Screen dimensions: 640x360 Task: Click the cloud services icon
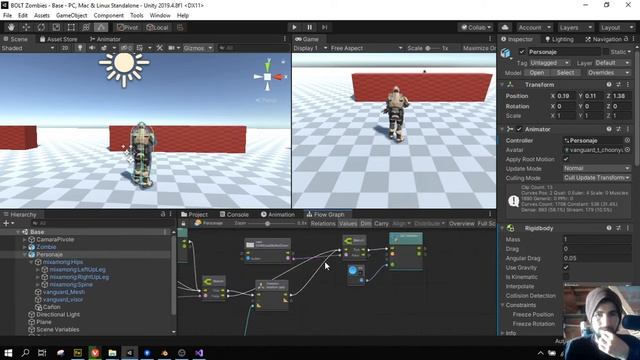click(505, 27)
